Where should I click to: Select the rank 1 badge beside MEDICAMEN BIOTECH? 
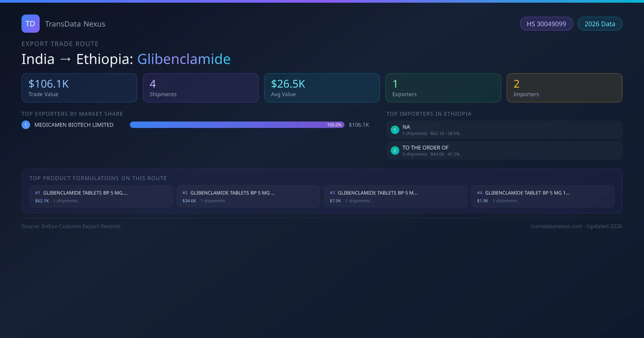25,124
